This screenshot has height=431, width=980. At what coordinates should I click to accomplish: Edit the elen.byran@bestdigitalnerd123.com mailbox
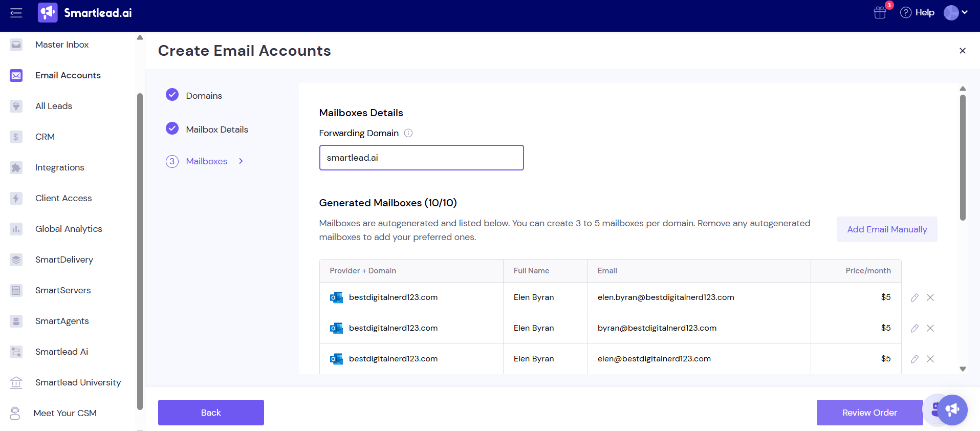coord(914,297)
